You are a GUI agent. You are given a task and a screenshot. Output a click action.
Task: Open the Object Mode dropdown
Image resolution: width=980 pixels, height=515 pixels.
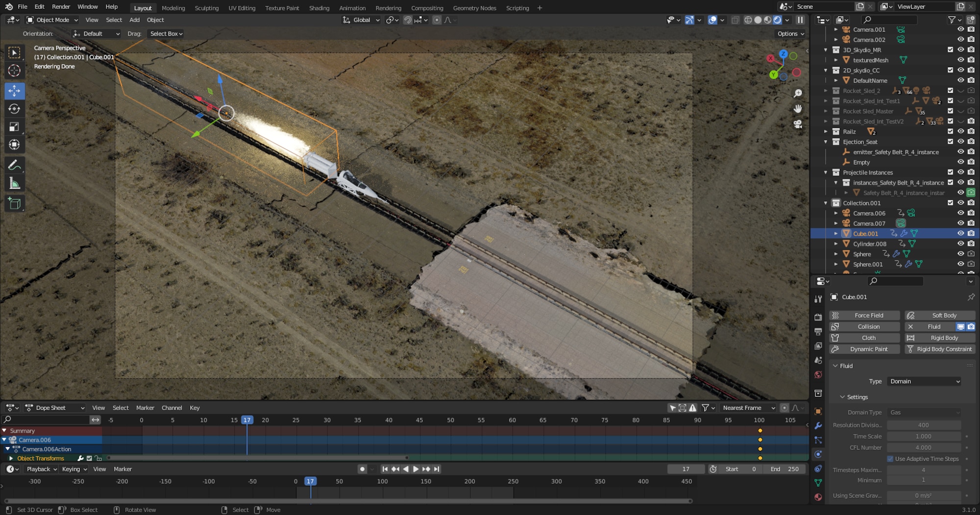tap(52, 20)
